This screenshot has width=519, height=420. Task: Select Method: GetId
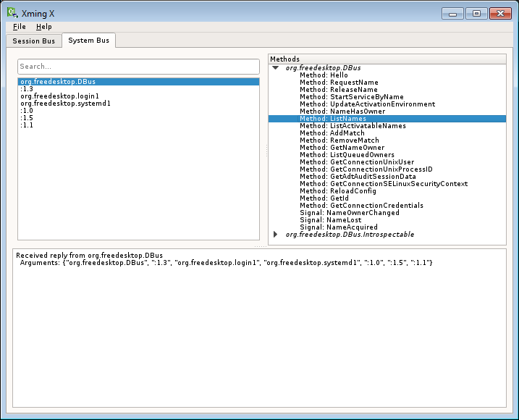coord(324,198)
